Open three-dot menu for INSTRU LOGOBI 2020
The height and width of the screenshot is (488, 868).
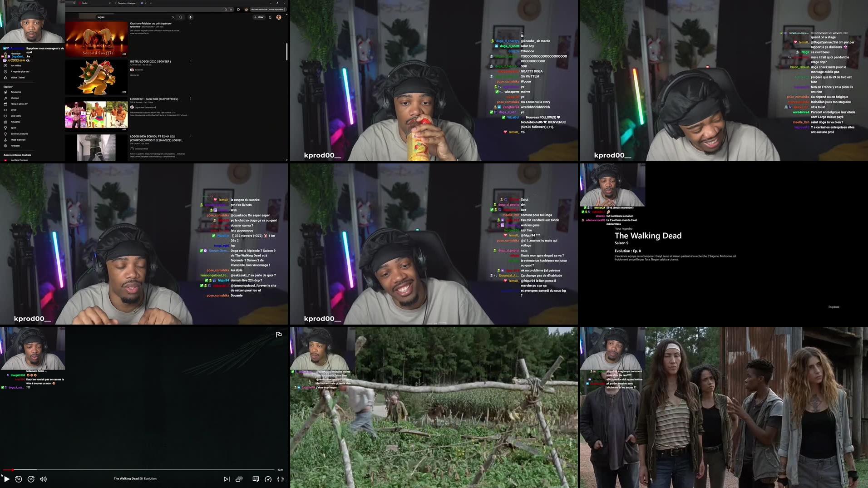click(190, 61)
